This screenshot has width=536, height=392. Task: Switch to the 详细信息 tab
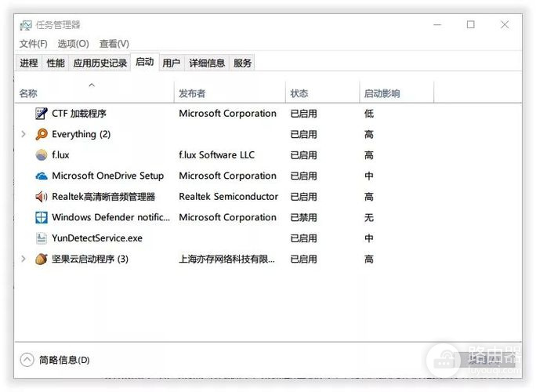point(207,63)
